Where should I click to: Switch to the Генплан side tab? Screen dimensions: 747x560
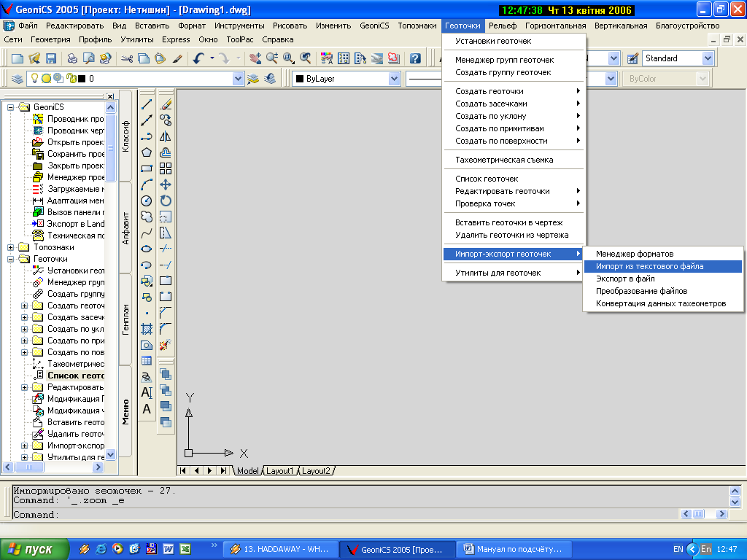tap(125, 319)
